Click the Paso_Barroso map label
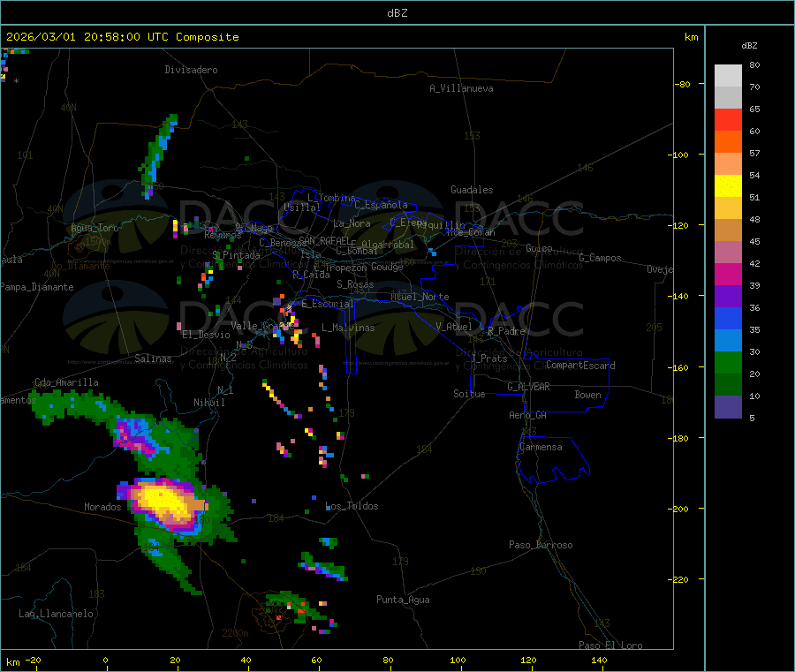The height and width of the screenshot is (672, 795). point(541,545)
